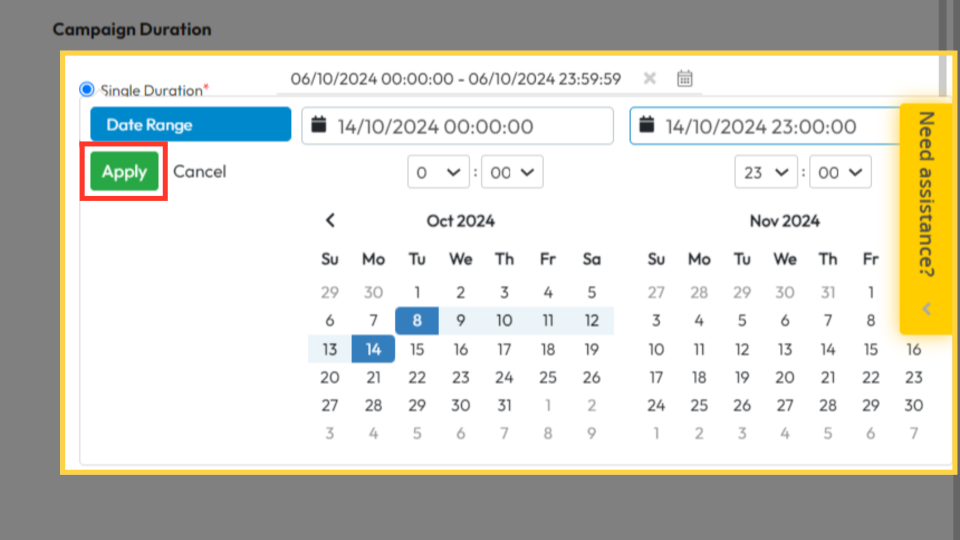
Task: Click calendar icon in start date field
Action: click(319, 125)
